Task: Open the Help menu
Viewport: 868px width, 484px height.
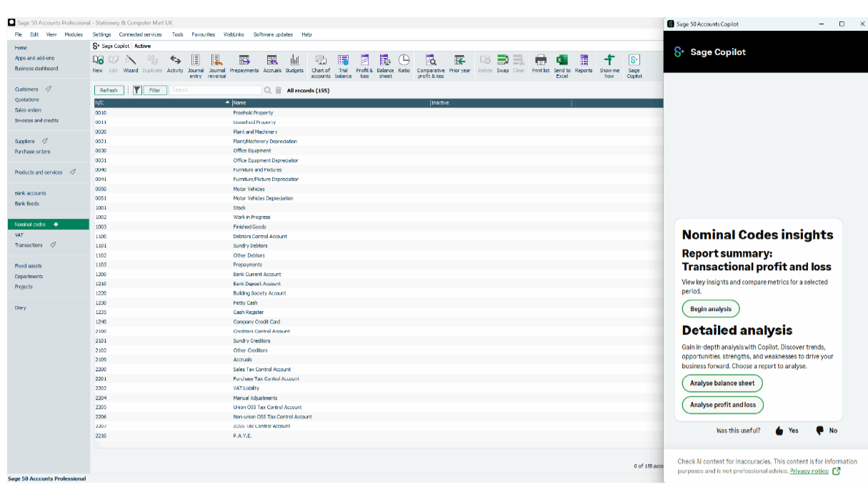Action: (x=306, y=34)
